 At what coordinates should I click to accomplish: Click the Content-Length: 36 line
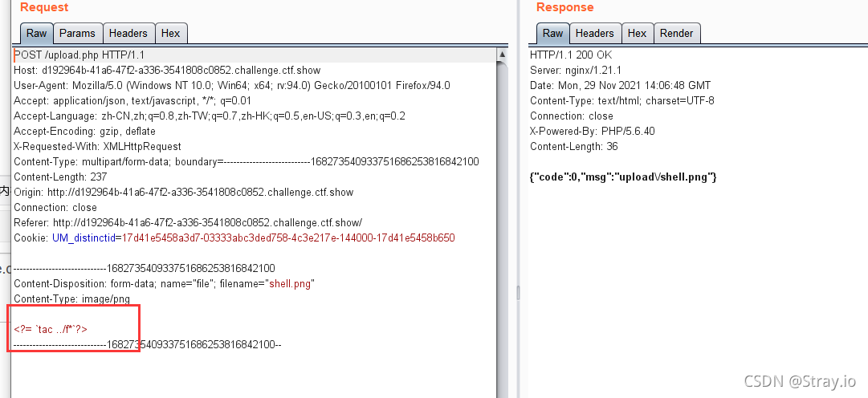pos(574,147)
